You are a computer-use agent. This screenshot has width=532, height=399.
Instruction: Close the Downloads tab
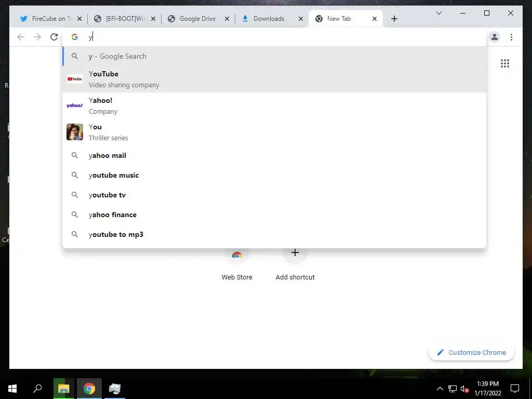coord(301,19)
